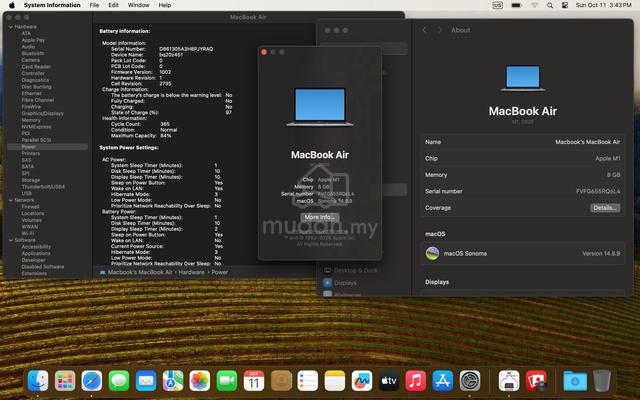Select Thunderbolt/USB4 in the Hardware list
The height and width of the screenshot is (400, 640).
[x=43, y=187]
